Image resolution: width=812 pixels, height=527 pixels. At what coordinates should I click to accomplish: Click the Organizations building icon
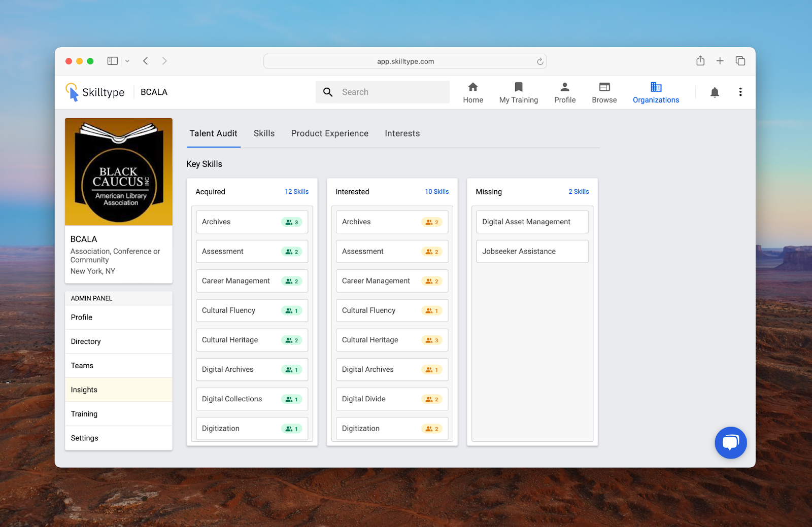coord(656,87)
